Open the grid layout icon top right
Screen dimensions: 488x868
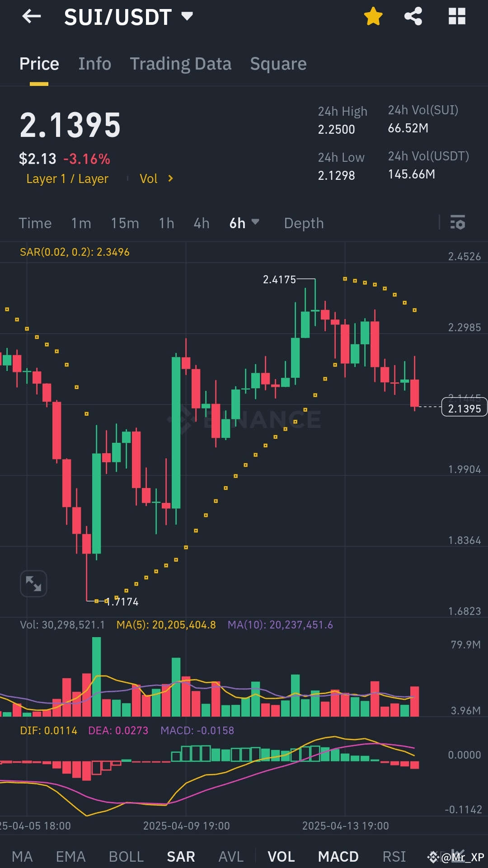coord(457,16)
